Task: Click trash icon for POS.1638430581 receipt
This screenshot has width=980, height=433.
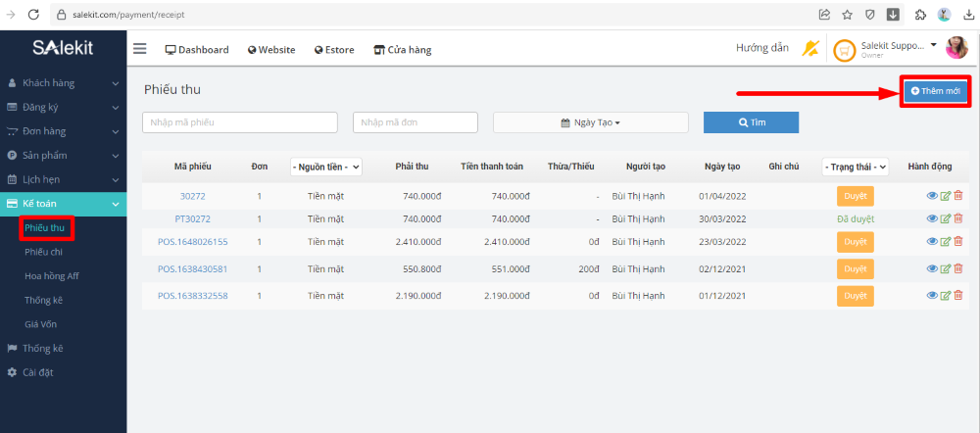Action: (958, 268)
